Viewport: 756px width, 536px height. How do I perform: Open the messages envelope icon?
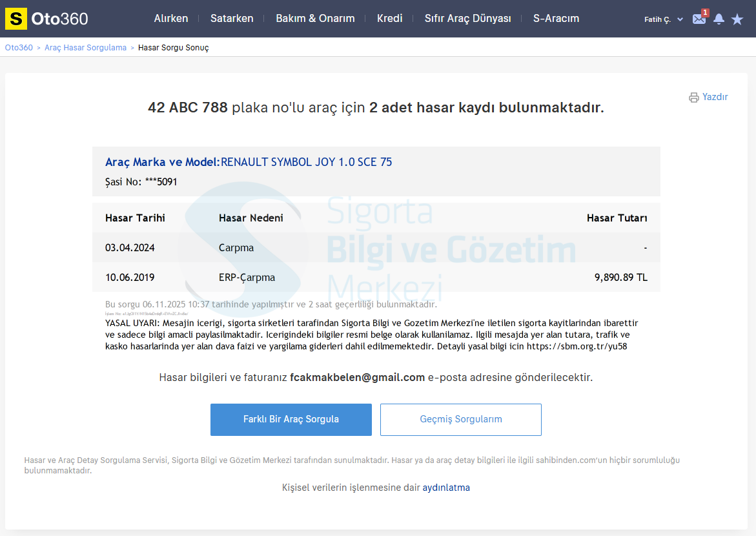699,19
